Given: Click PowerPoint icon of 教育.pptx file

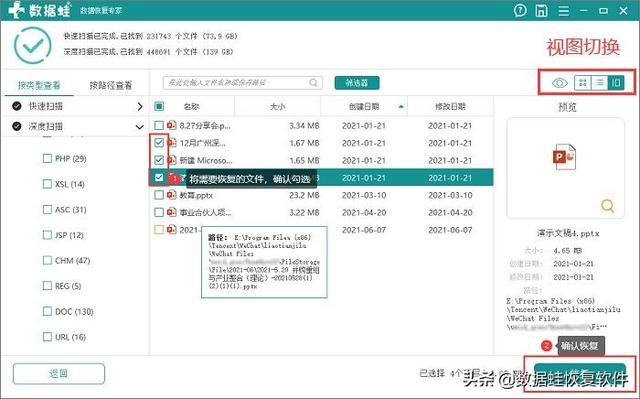Looking at the screenshot, I should pyautogui.click(x=172, y=195).
